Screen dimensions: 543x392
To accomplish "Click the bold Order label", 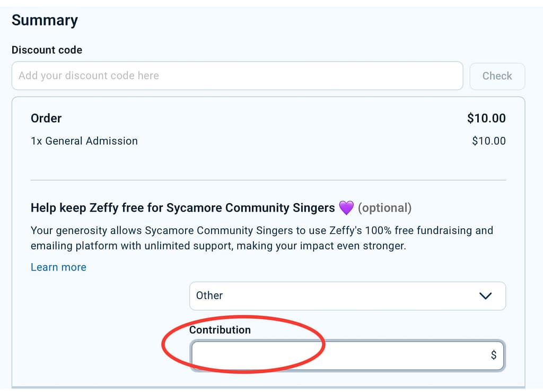I will [46, 118].
